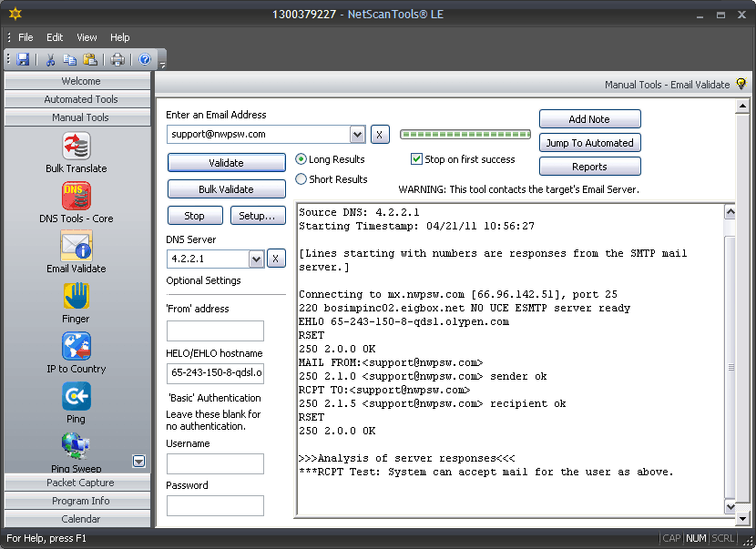Open the File menu

click(26, 37)
